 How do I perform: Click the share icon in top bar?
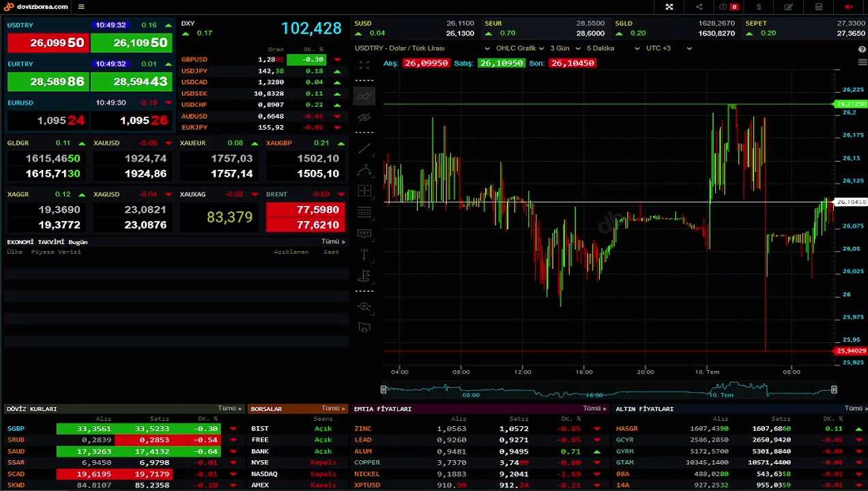[699, 7]
